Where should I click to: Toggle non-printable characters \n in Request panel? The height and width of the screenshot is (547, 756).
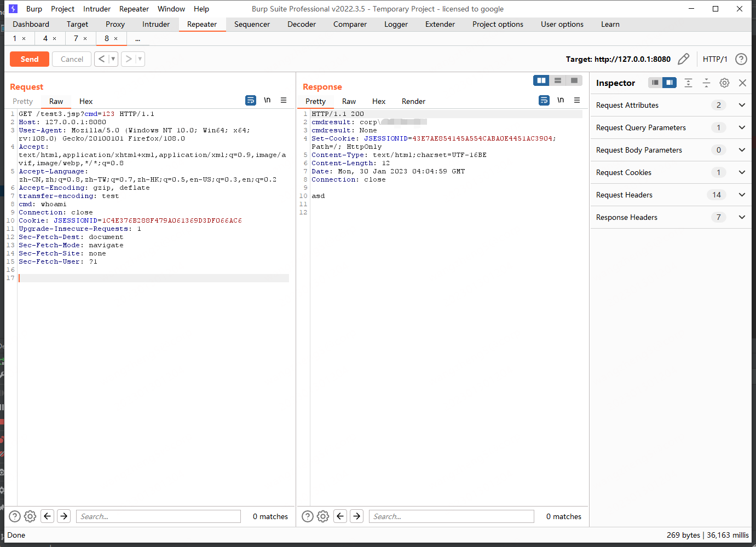(267, 100)
